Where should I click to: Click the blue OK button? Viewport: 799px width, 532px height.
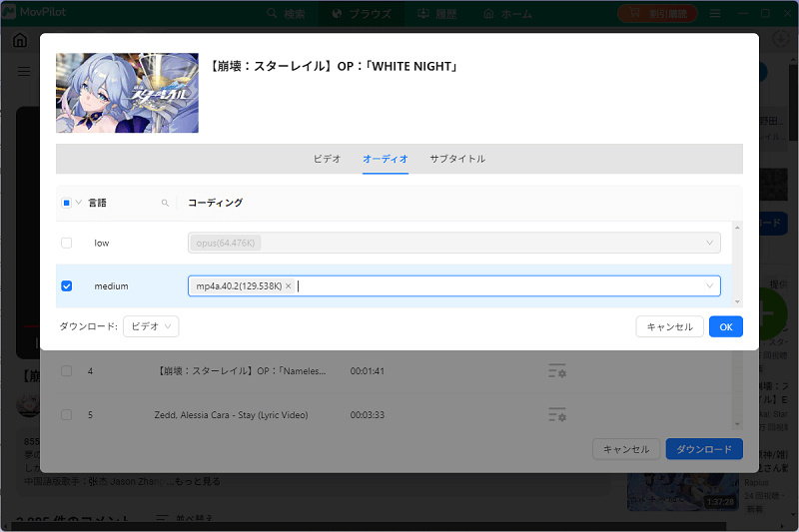[726, 326]
